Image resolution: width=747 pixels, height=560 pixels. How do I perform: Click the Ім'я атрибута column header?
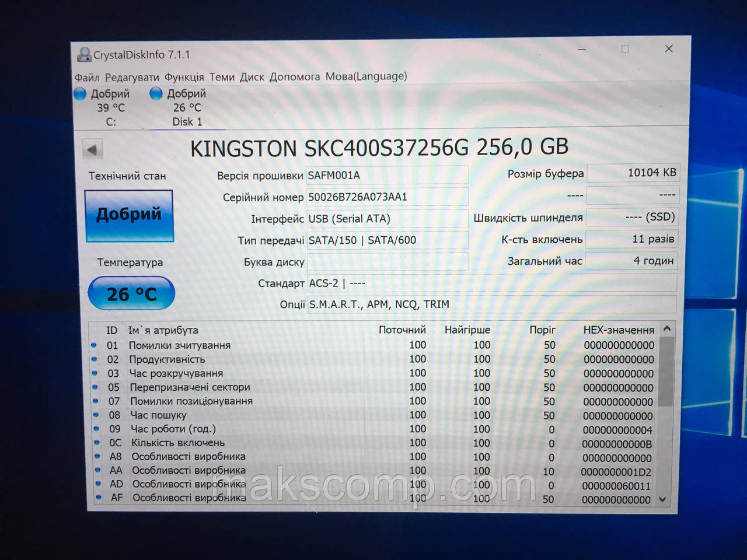[163, 330]
